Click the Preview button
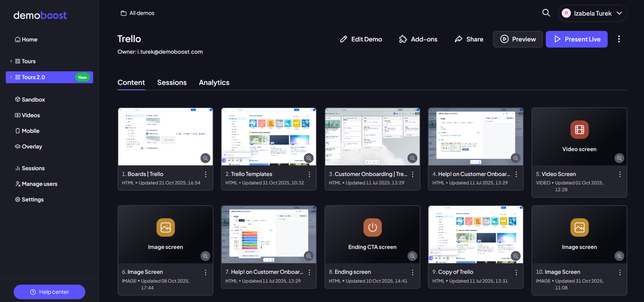This screenshot has height=302, width=644. click(x=518, y=39)
